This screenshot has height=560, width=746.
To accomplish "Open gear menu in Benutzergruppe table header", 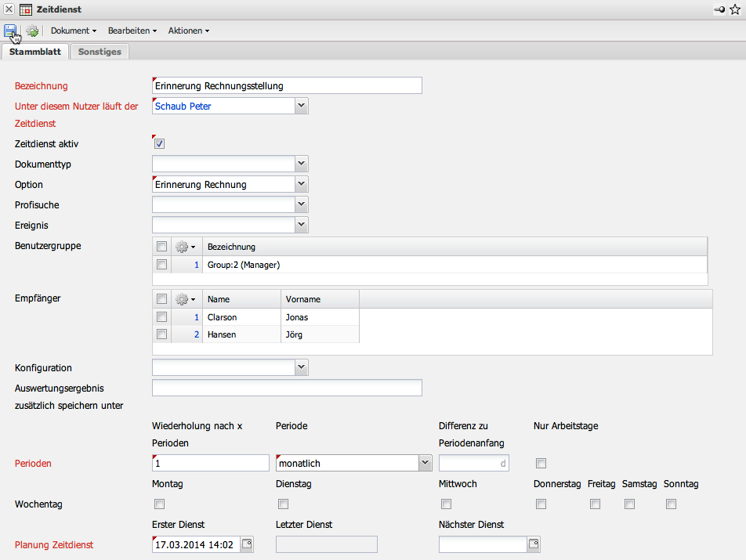I will pyautogui.click(x=185, y=247).
